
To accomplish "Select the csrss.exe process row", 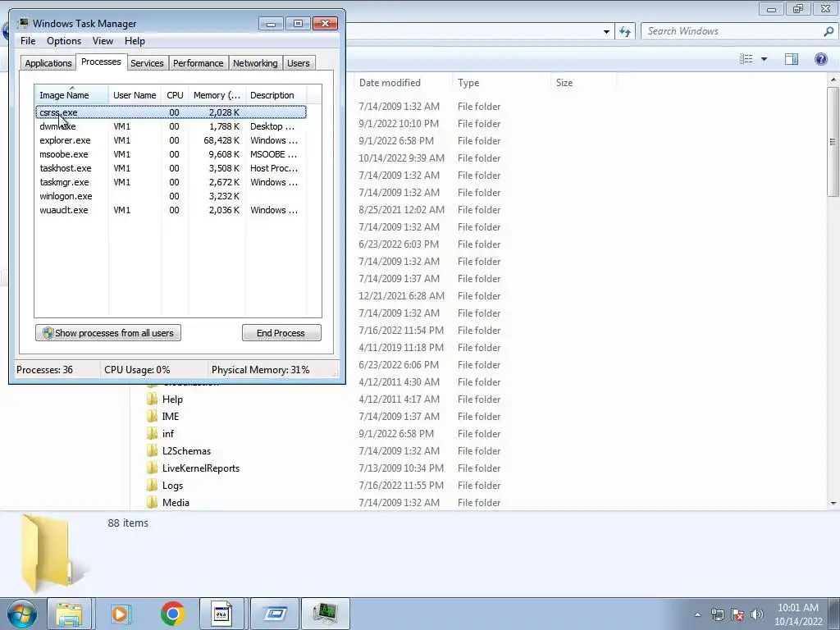I will (x=171, y=112).
